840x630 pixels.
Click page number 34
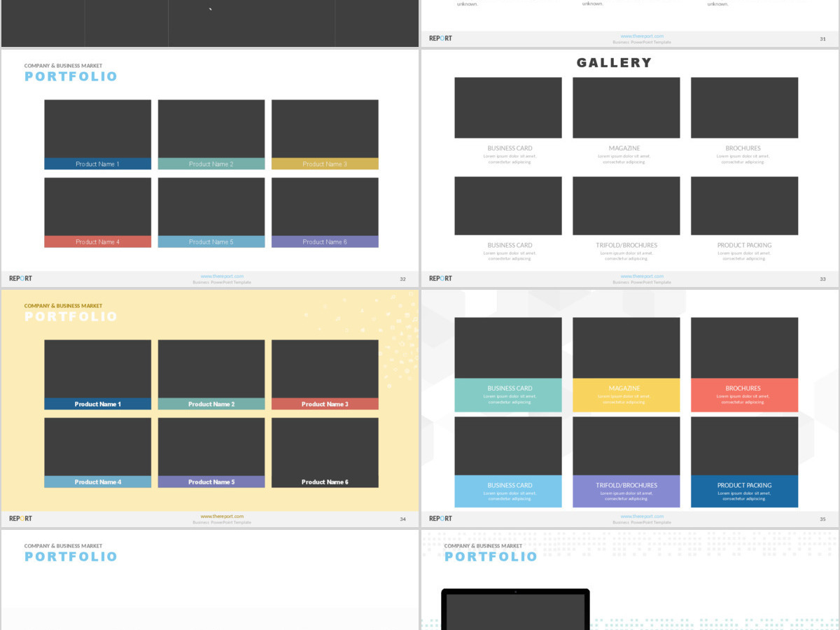pos(402,519)
